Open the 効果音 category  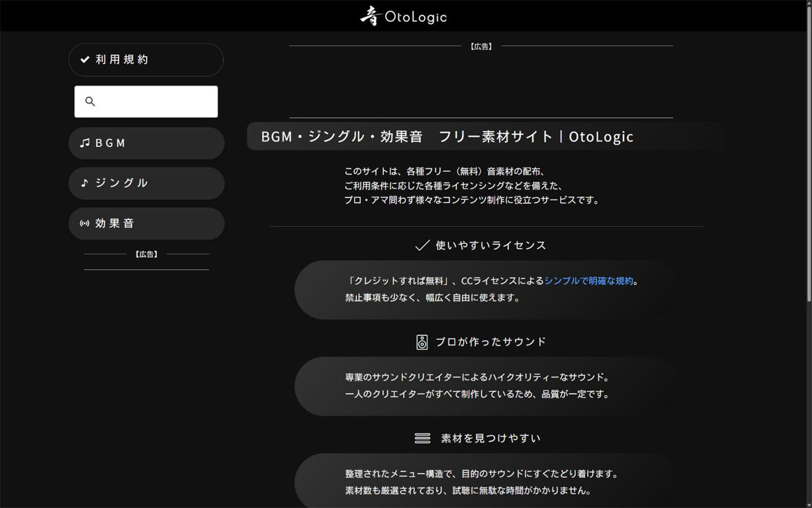(146, 224)
